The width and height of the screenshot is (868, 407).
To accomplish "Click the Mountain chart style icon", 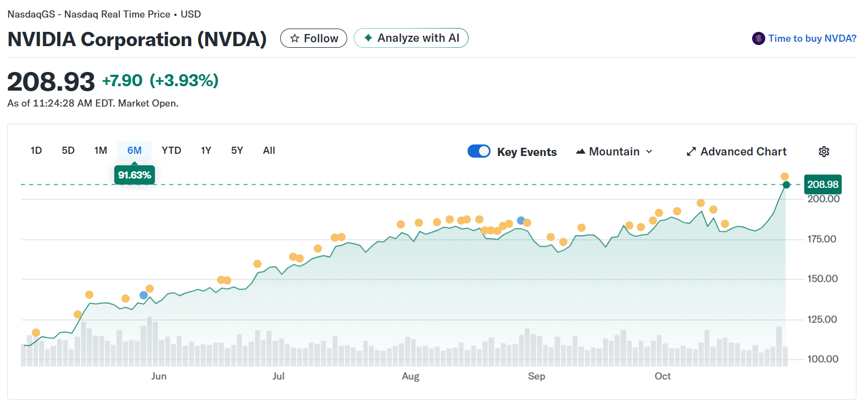I will [580, 151].
